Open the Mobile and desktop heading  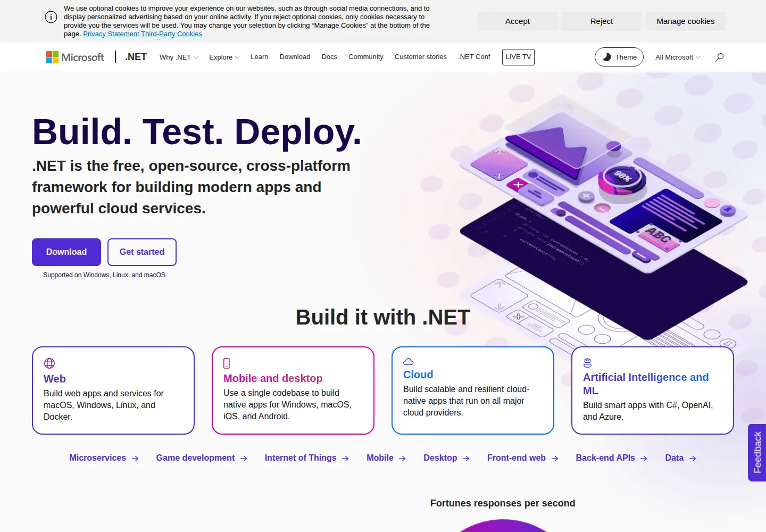coord(273,378)
